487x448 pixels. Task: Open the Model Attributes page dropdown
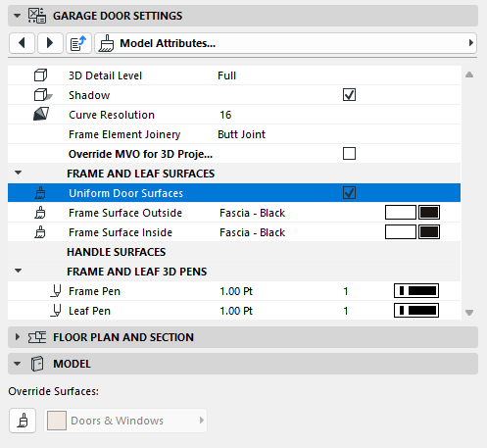[x=285, y=43]
